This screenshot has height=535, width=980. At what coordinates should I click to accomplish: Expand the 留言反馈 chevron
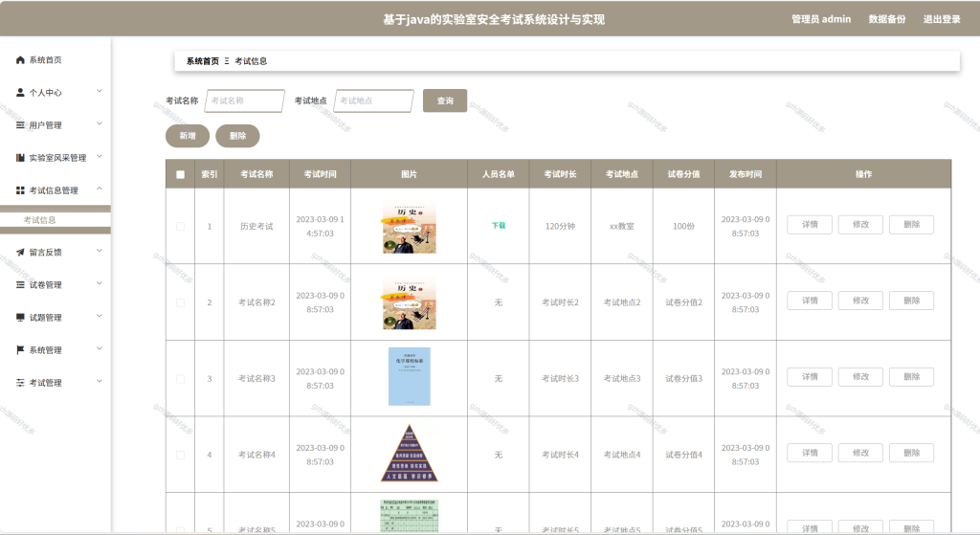click(x=100, y=252)
